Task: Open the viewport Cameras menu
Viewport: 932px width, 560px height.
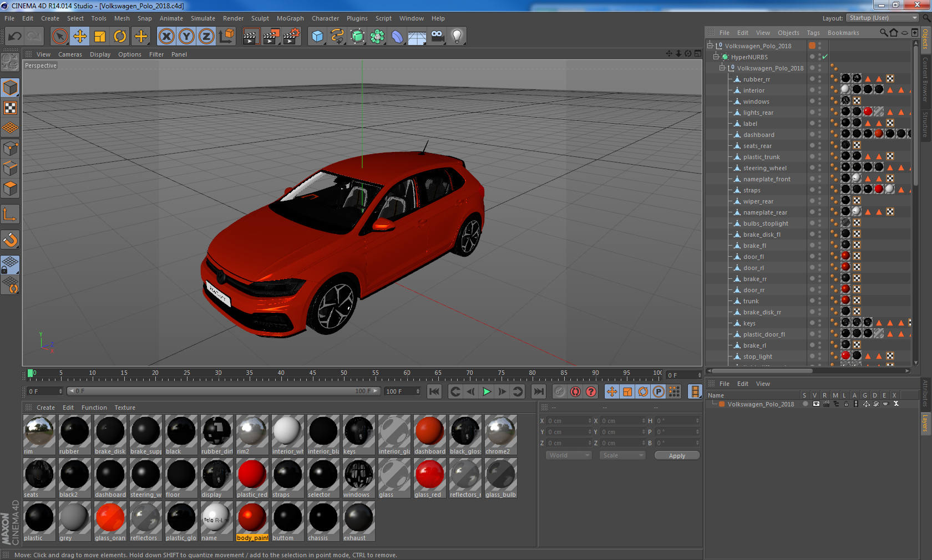Action: (70, 54)
